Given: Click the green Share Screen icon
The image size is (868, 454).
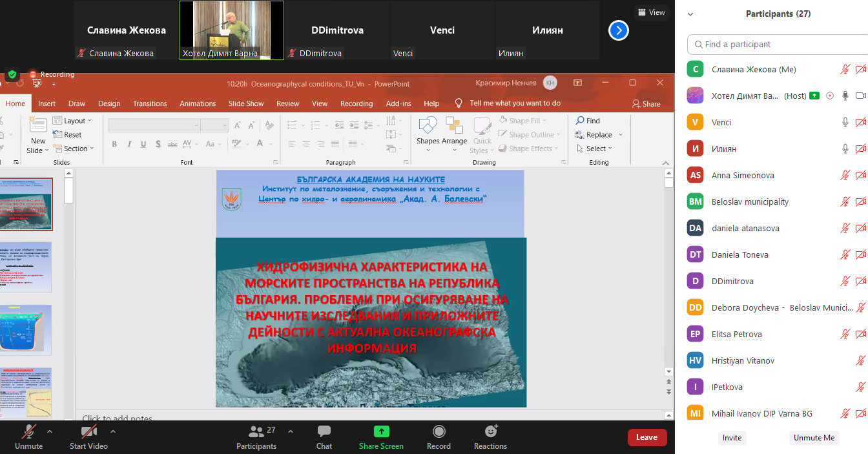Looking at the screenshot, I should (x=382, y=431).
